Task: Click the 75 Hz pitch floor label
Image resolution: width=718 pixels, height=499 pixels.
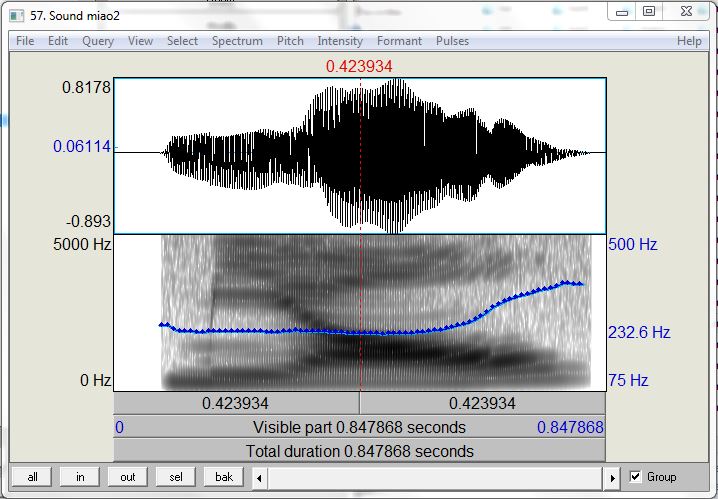Action: [x=628, y=380]
